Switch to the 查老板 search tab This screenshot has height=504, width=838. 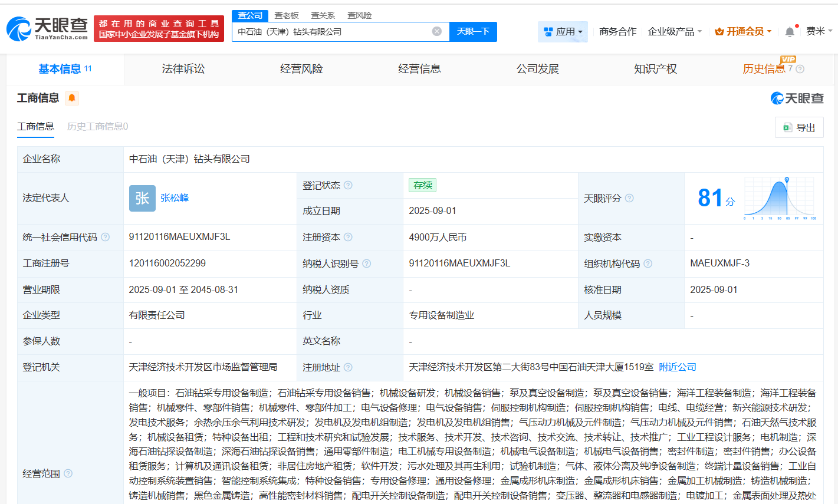[286, 15]
